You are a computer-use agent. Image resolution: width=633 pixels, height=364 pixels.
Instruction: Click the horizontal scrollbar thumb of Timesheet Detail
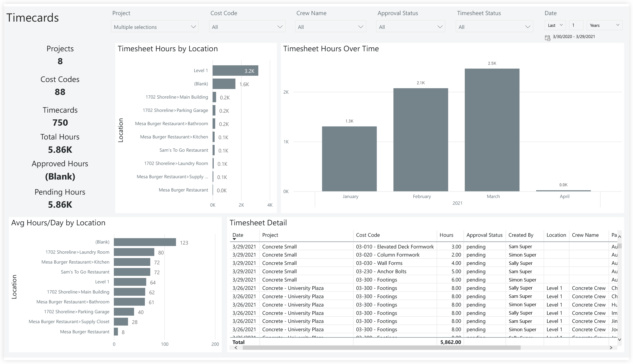pyautogui.click(x=382, y=348)
